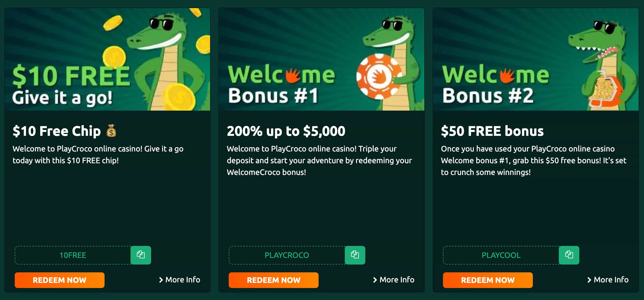Click the copy icon next to 10FREE code
This screenshot has height=300, width=644.
pos(141,255)
